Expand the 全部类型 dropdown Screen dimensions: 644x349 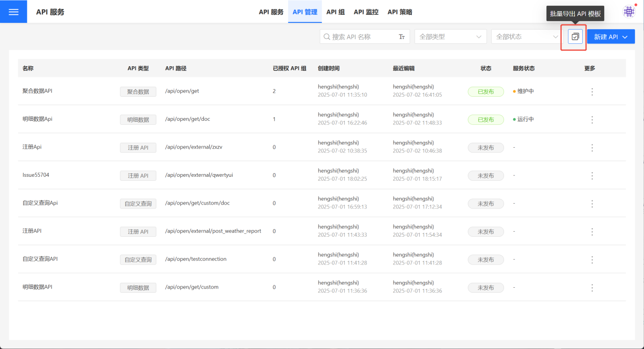click(450, 37)
